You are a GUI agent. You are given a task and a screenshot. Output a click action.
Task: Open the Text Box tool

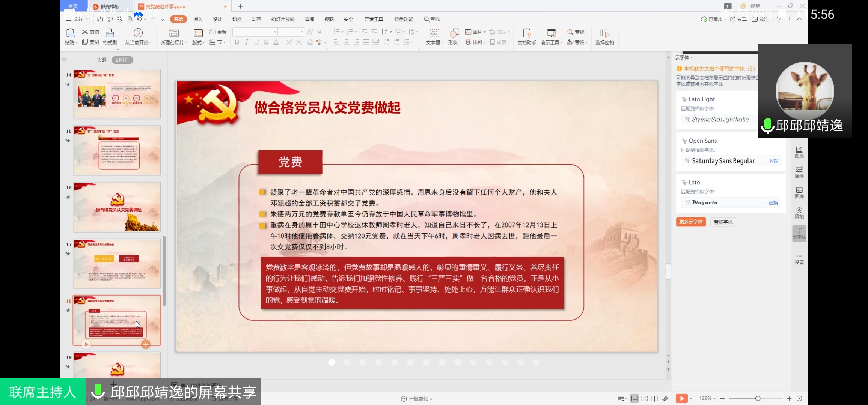click(434, 33)
